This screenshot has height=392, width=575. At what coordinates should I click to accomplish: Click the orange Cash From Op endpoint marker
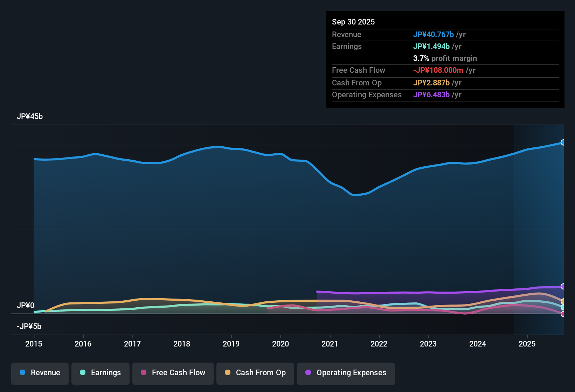563,300
